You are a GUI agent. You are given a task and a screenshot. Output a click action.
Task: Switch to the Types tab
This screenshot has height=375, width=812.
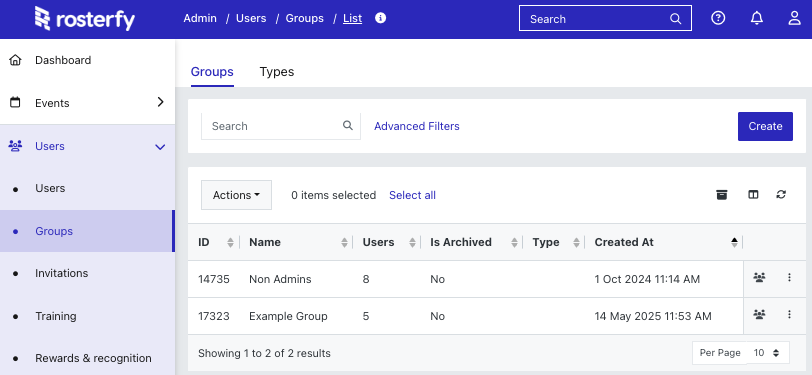tap(277, 71)
